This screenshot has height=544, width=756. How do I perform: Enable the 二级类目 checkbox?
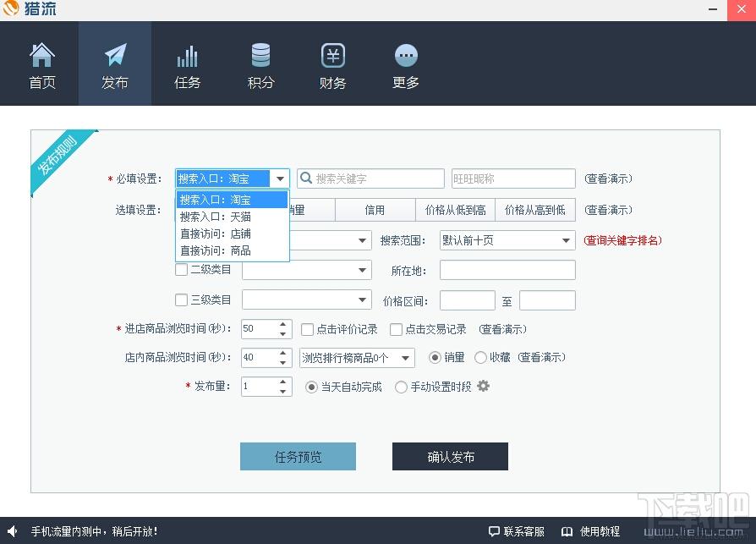click(181, 270)
